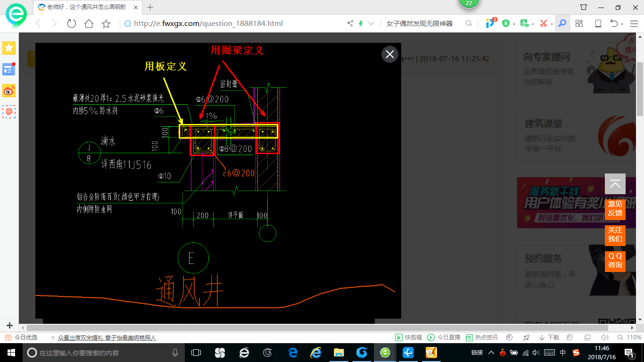Bookmark this page with the star icon

[106, 24]
